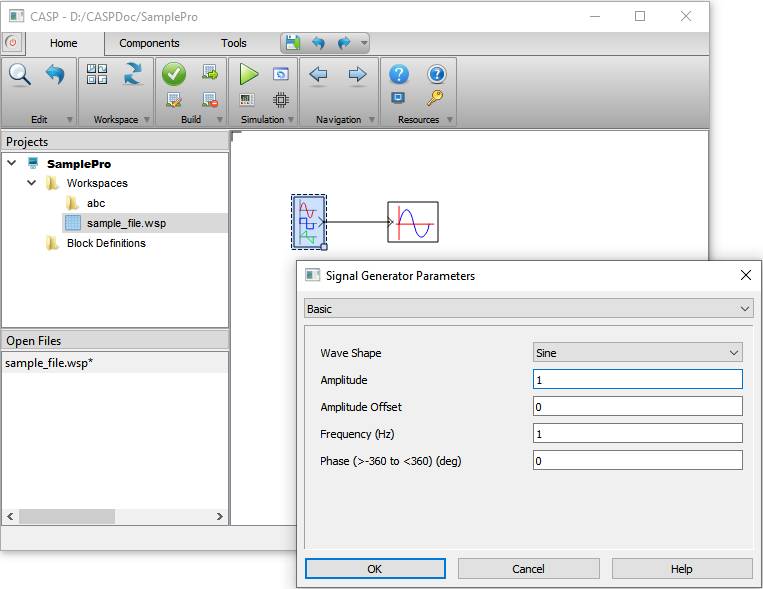Expand the Build group options arrow

click(x=221, y=120)
